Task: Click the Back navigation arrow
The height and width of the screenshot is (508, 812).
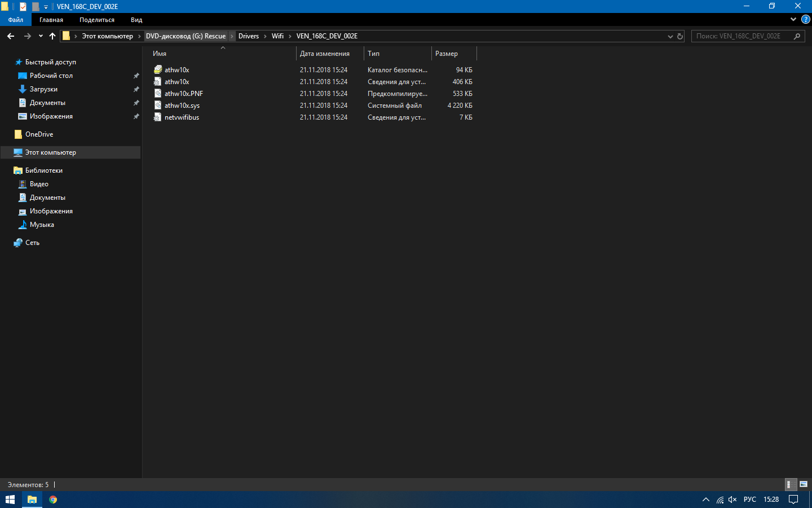Action: click(x=11, y=36)
